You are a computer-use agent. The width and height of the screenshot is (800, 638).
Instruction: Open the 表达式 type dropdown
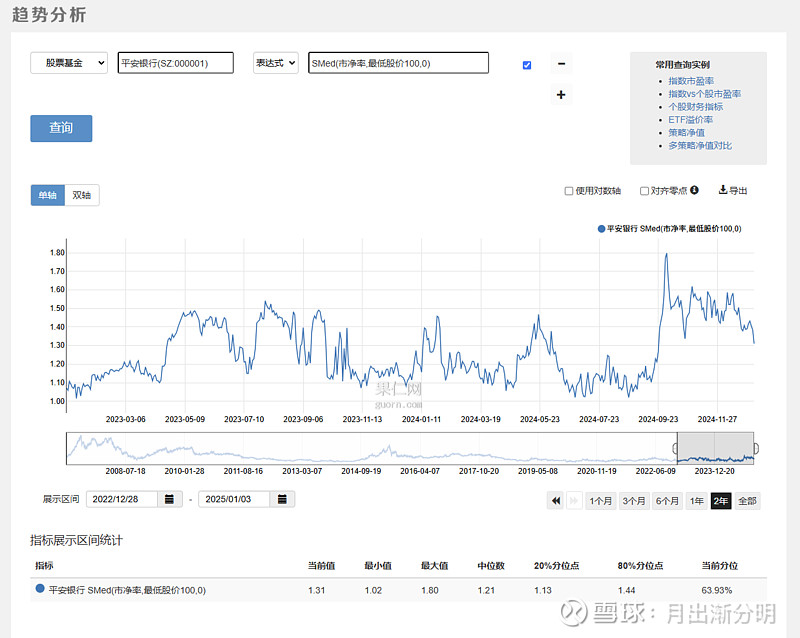(275, 63)
